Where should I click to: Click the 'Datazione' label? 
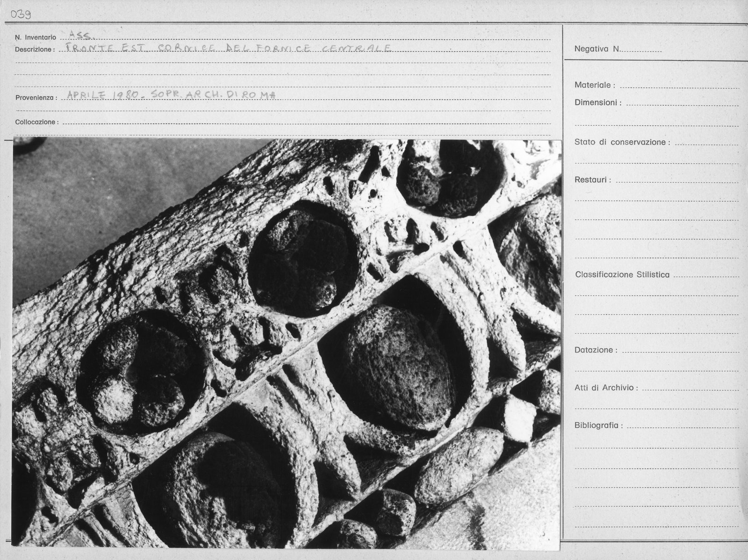pyautogui.click(x=596, y=350)
